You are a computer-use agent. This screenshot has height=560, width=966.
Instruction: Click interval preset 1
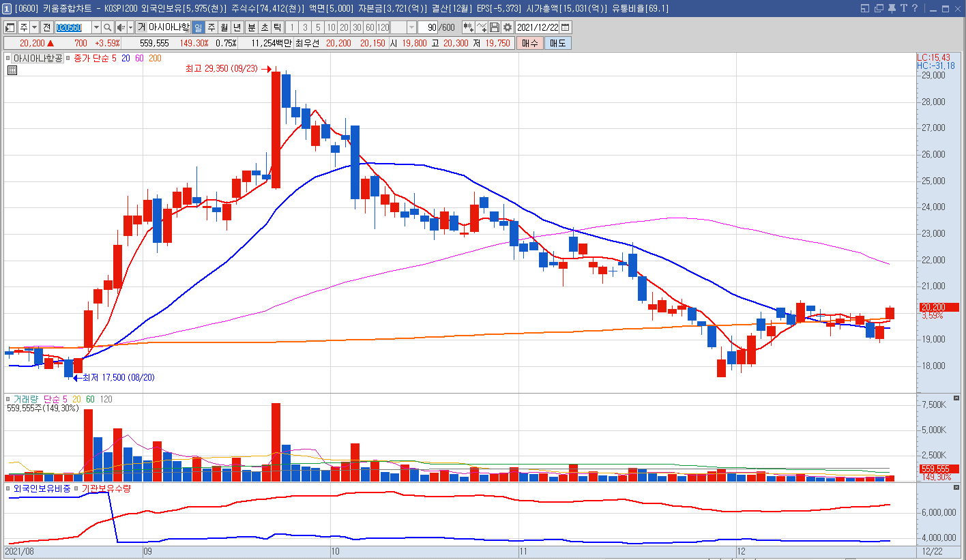click(291, 27)
